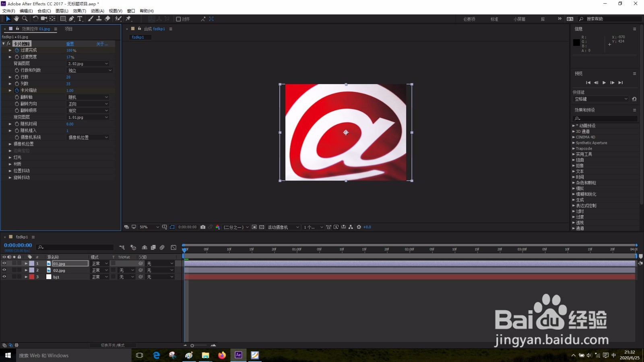Viewport: 644px width, 362px height.
Task: Open composition mini-flowchart icon in timeline
Action: [x=122, y=247]
